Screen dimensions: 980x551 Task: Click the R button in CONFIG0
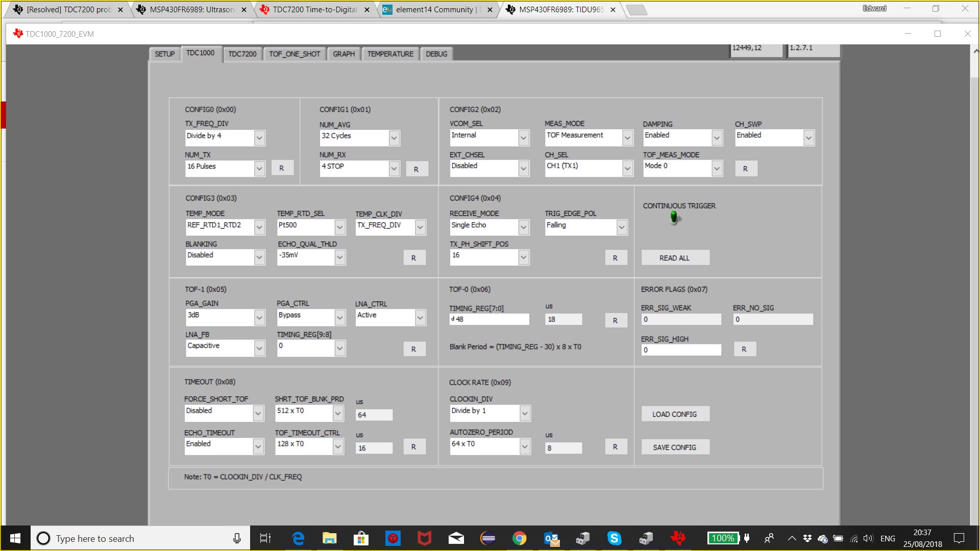coord(282,168)
